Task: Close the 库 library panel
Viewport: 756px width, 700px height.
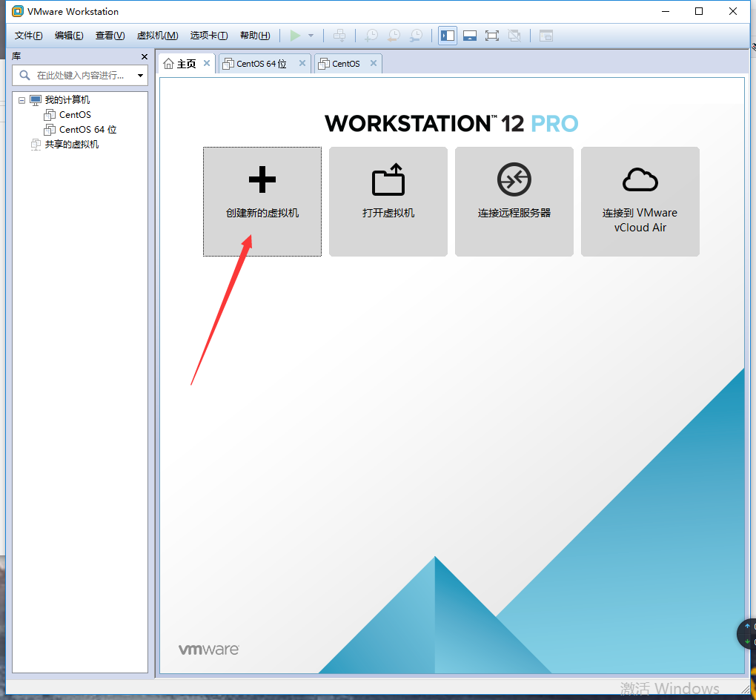Action: (145, 56)
